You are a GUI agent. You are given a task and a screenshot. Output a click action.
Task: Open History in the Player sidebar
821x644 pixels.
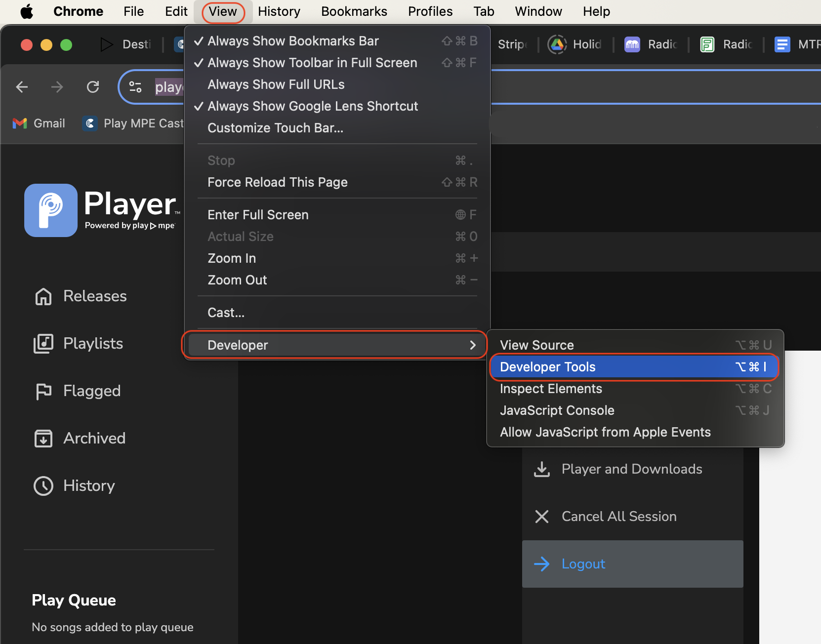(x=75, y=486)
